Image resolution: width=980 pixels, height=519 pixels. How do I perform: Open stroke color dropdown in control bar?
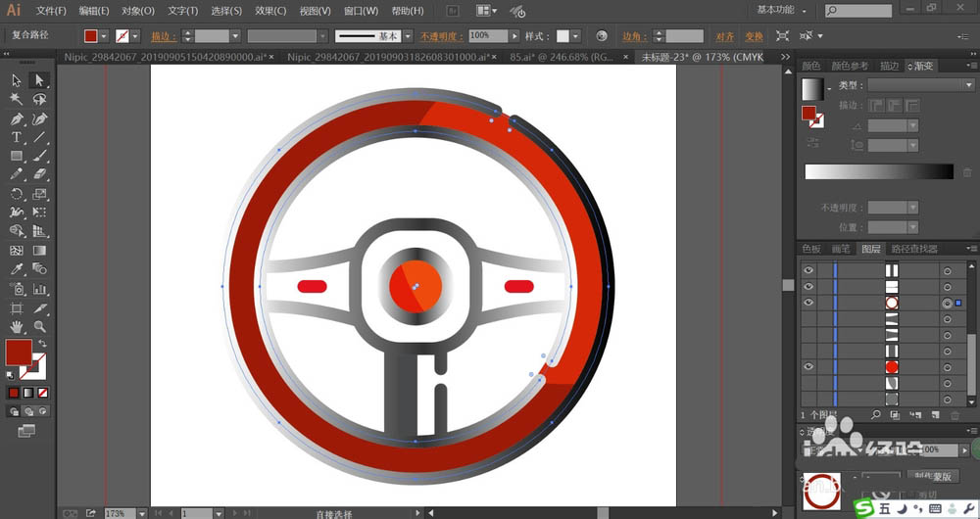[x=135, y=36]
